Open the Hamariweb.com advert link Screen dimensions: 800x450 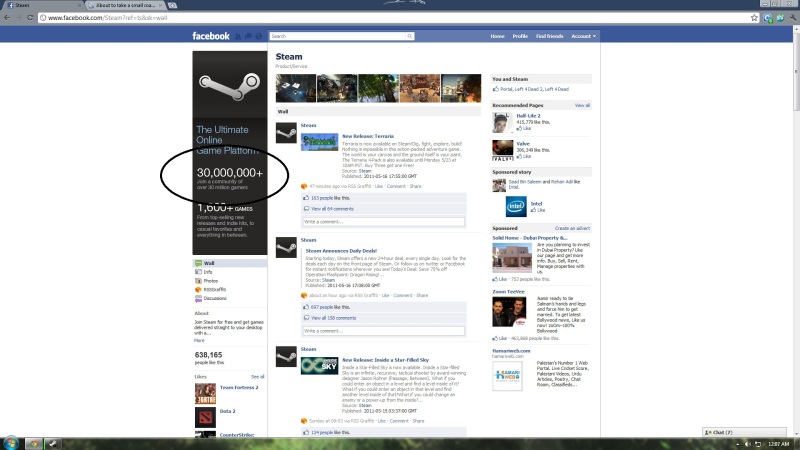point(511,351)
